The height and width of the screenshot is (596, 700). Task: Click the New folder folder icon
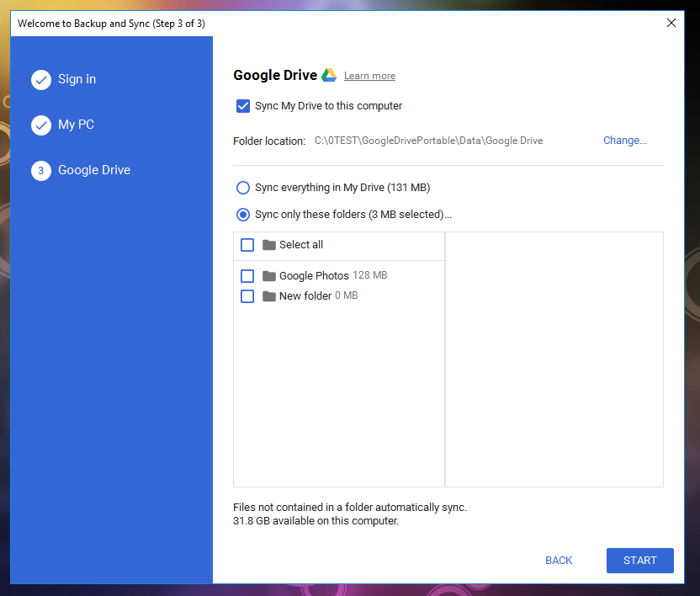tap(268, 296)
